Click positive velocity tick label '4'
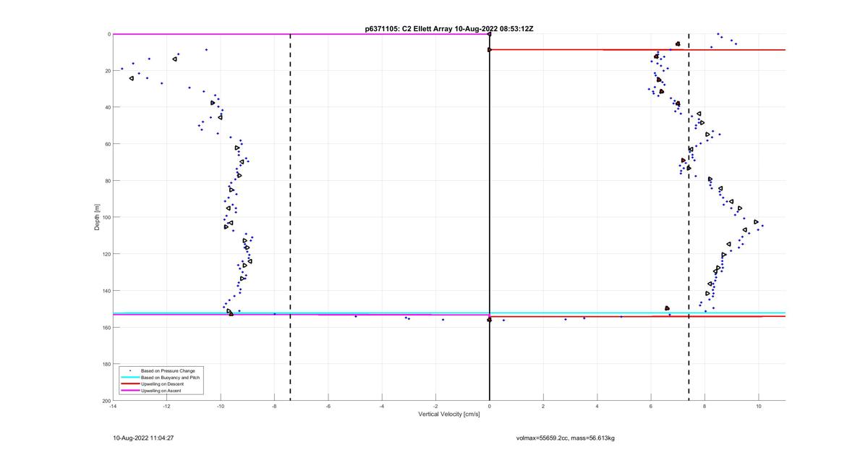This screenshot has width=868, height=450. click(x=597, y=407)
